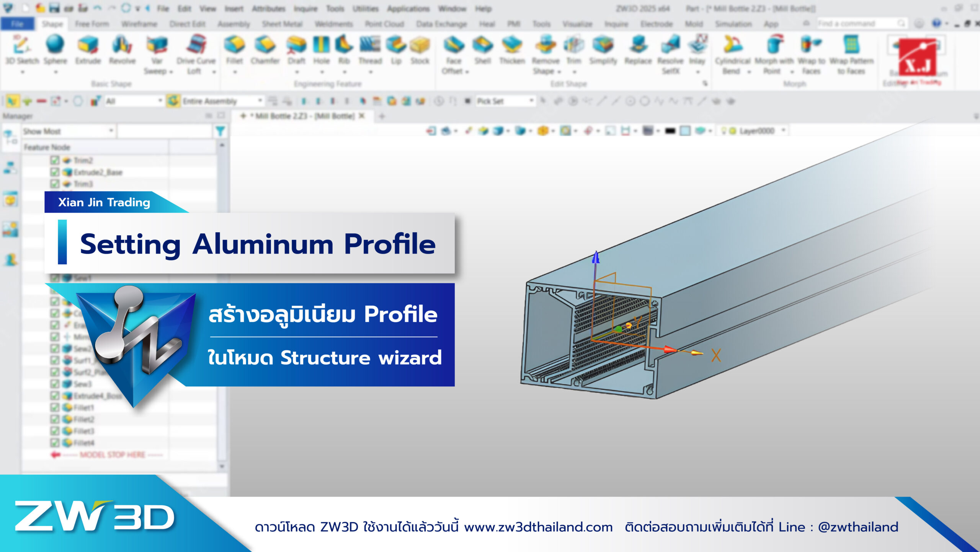Screen dimensions: 980x552
Task: Disable the Extrude2_Base checkbox
Action: click(x=55, y=172)
